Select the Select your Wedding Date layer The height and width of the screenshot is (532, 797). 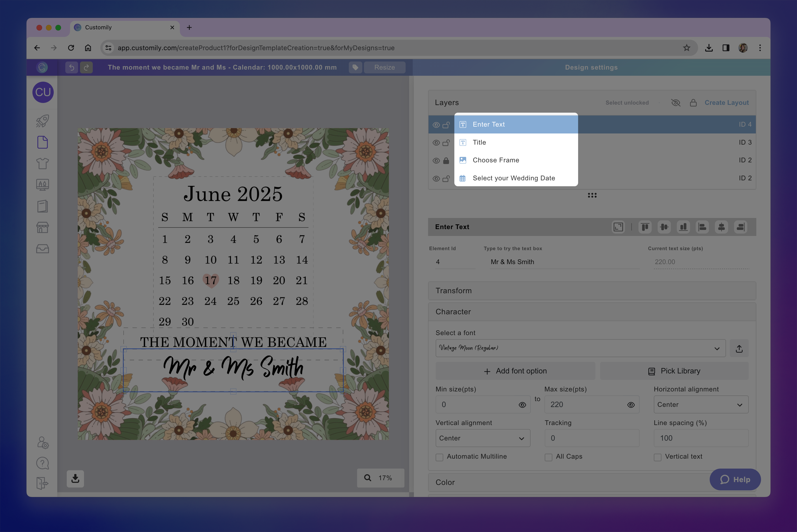click(514, 178)
